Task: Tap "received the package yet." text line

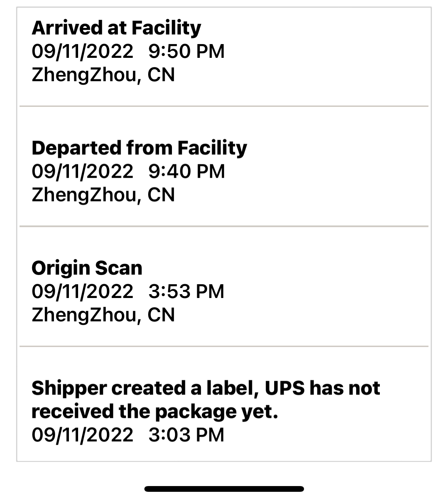Action: (155, 411)
